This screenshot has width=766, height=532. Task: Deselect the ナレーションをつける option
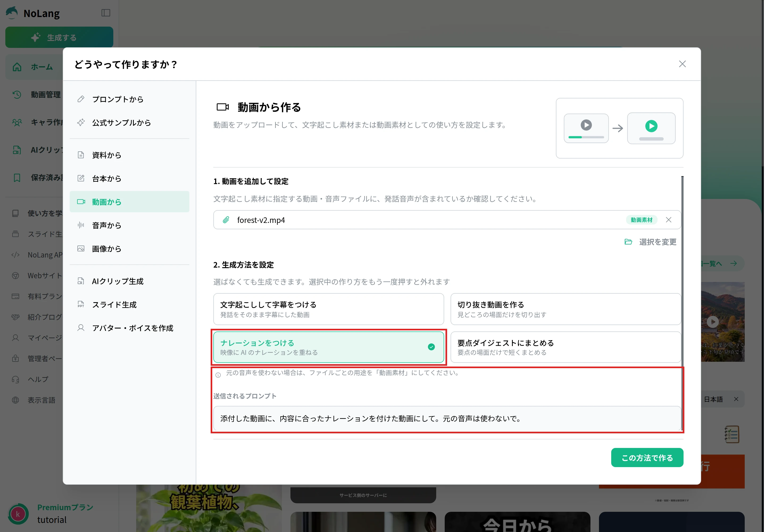pos(328,347)
